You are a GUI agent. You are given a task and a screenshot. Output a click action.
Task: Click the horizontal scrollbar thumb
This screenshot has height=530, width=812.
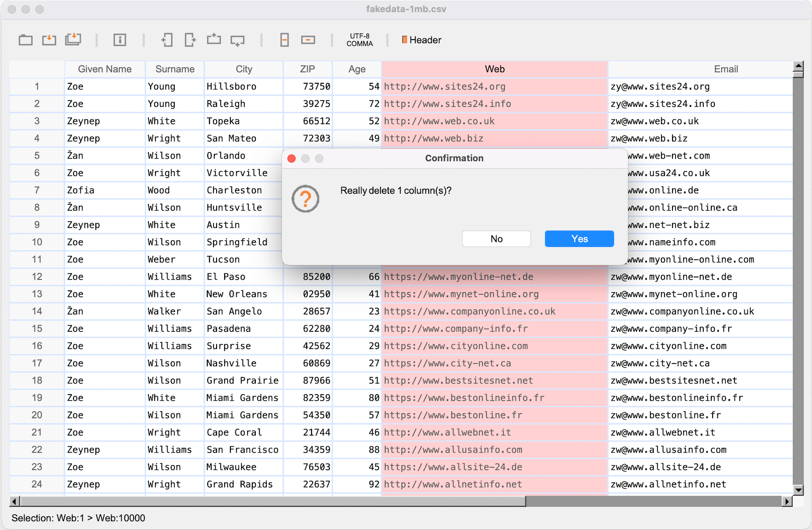[273, 501]
